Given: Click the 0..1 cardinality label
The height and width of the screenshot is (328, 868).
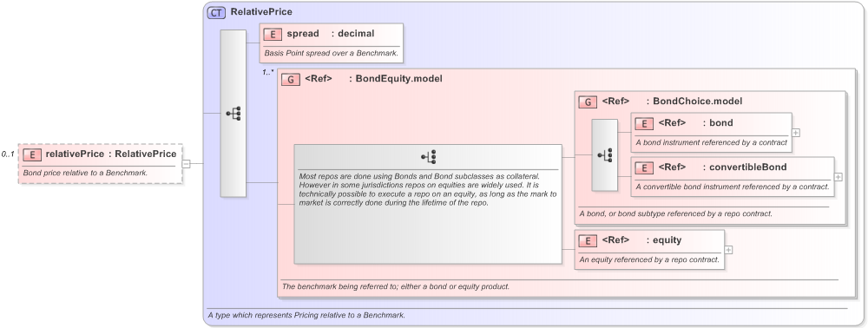Looking at the screenshot, I should tap(8, 154).
